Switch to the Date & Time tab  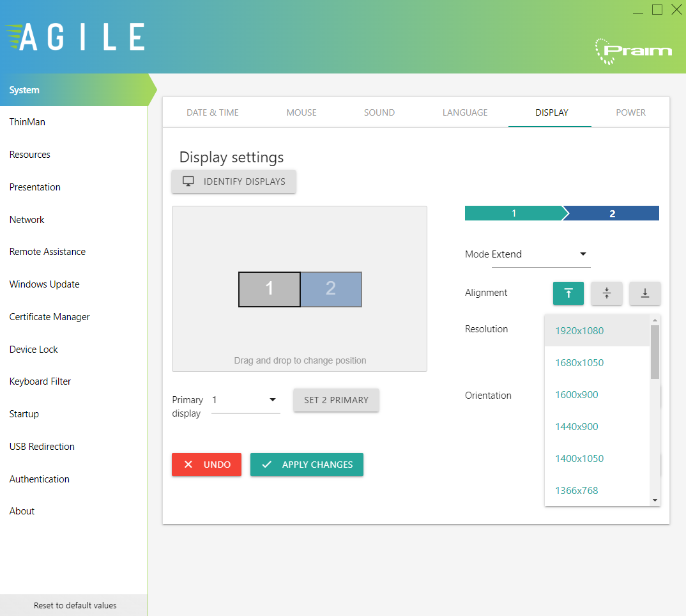tap(213, 112)
